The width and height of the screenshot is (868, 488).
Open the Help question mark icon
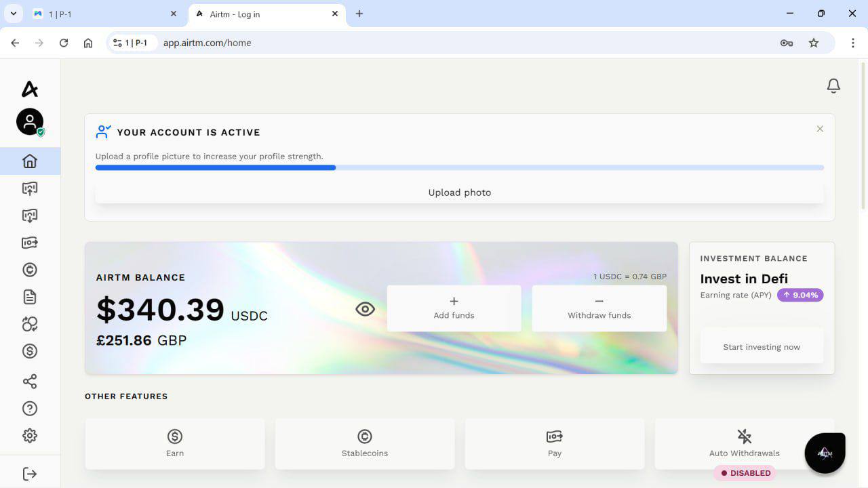30,409
